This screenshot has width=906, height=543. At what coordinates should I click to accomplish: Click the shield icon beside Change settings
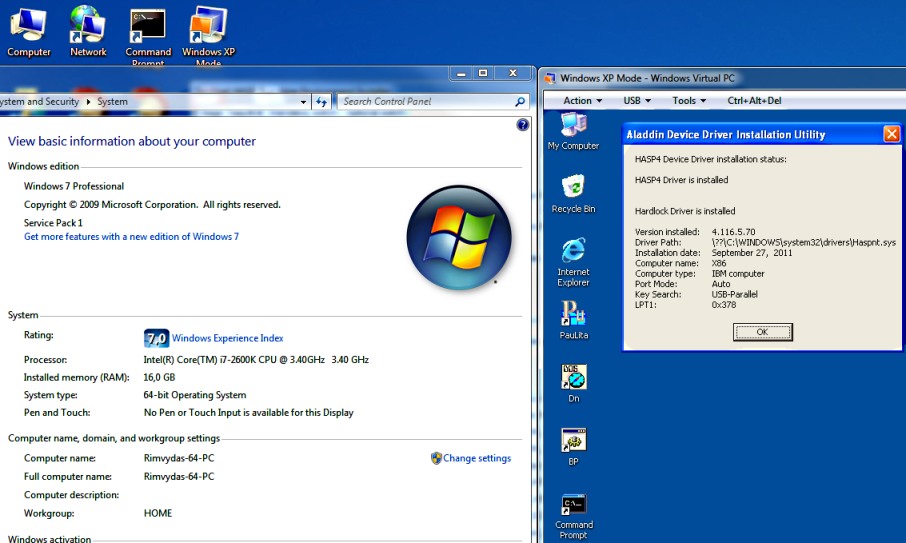(x=436, y=458)
